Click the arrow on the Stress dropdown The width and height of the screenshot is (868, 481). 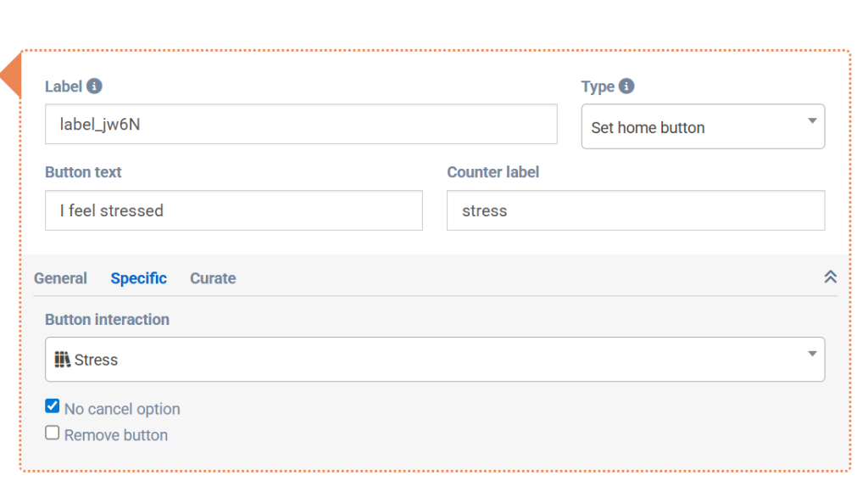(812, 354)
